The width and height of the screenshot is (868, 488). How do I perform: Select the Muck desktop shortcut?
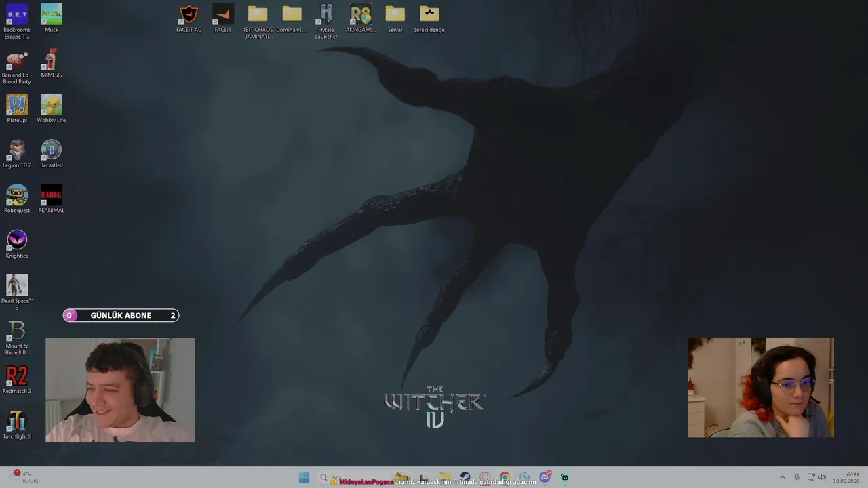click(x=52, y=18)
